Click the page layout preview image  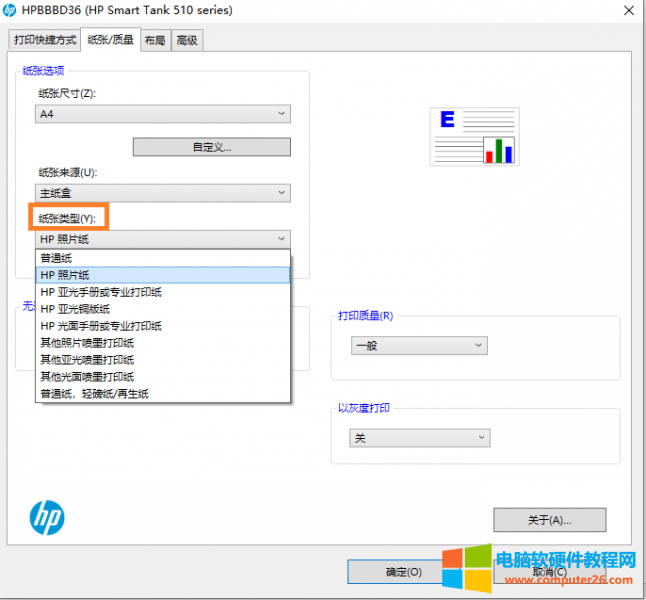(475, 136)
